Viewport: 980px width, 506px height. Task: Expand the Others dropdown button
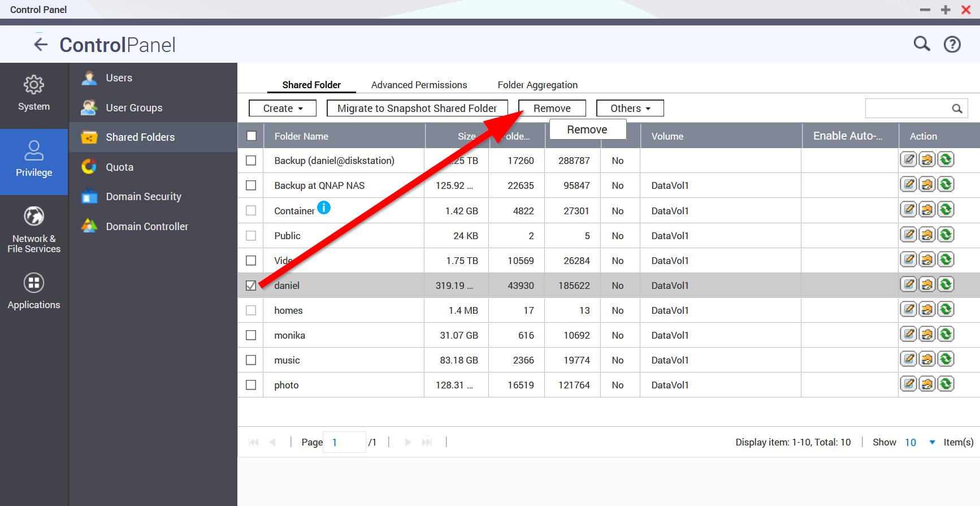pyautogui.click(x=630, y=109)
